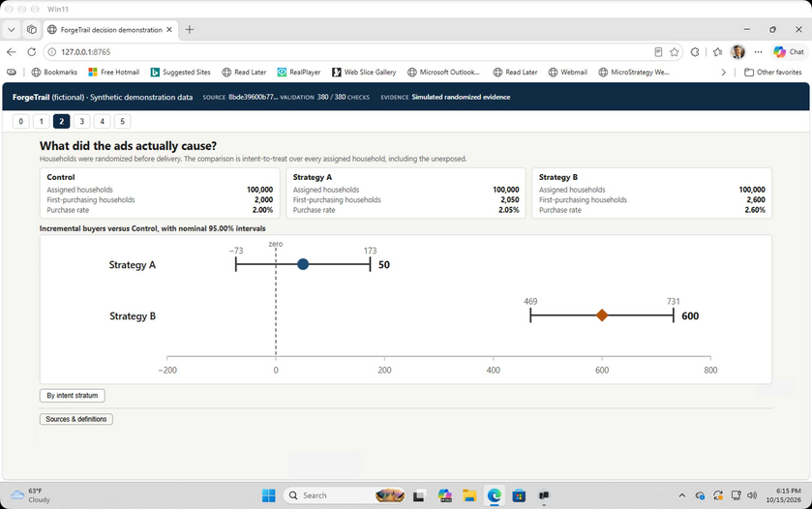812x509 pixels.
Task: Open the Webmail bookmark
Action: [567, 72]
